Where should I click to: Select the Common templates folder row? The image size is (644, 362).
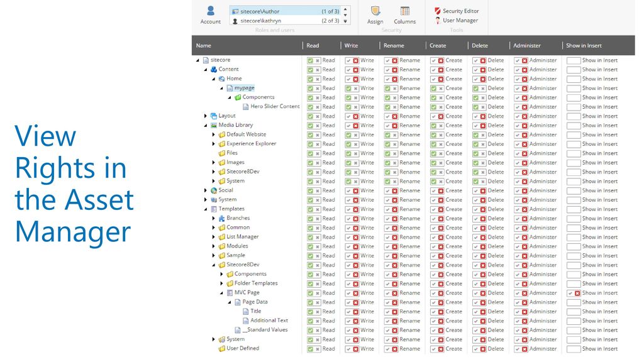(238, 228)
